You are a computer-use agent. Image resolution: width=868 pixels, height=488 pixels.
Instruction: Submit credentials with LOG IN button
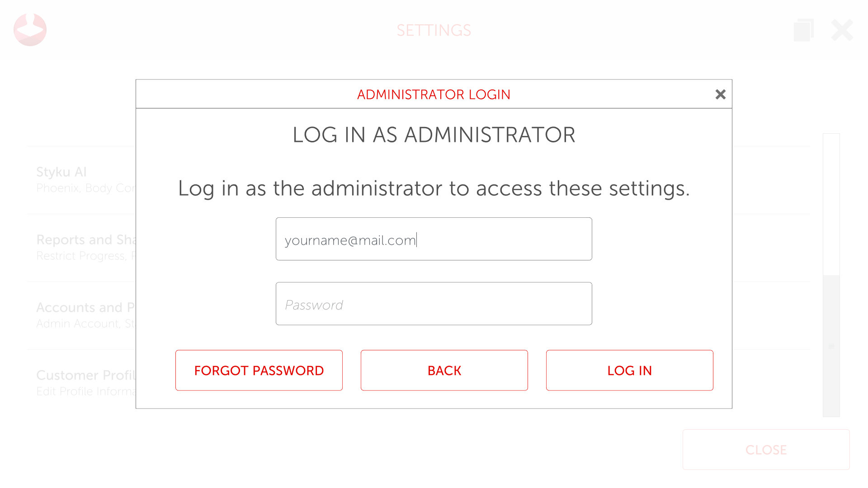coord(629,370)
